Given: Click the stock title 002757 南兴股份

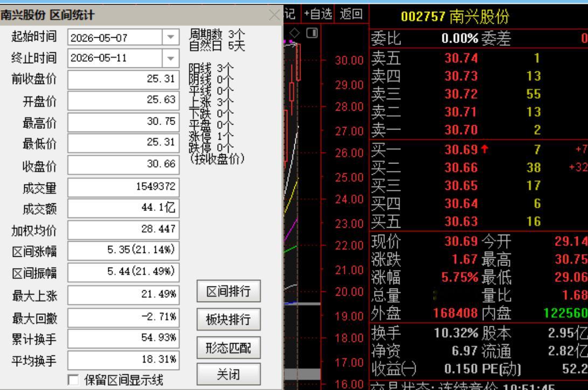Looking at the screenshot, I should (455, 17).
